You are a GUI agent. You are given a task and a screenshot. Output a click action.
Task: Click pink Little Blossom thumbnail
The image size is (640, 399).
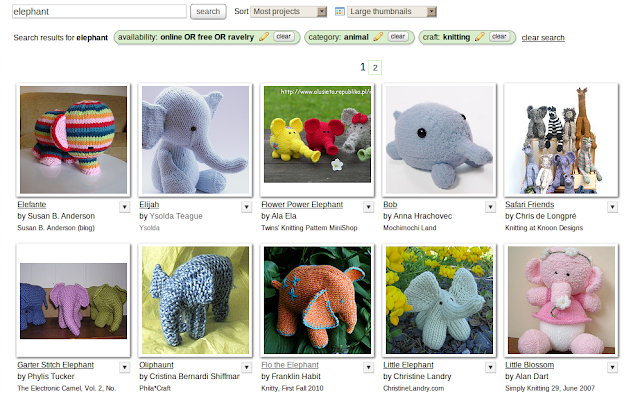click(561, 300)
